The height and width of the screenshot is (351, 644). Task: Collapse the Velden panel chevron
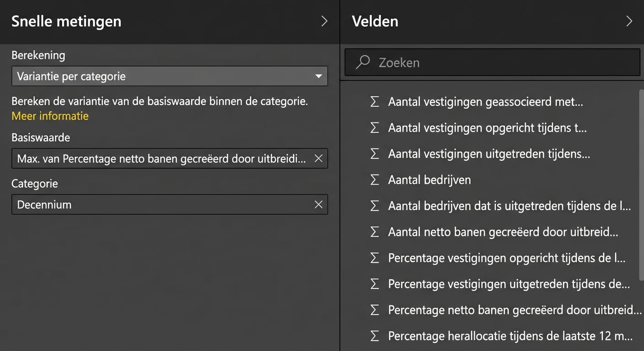(629, 21)
